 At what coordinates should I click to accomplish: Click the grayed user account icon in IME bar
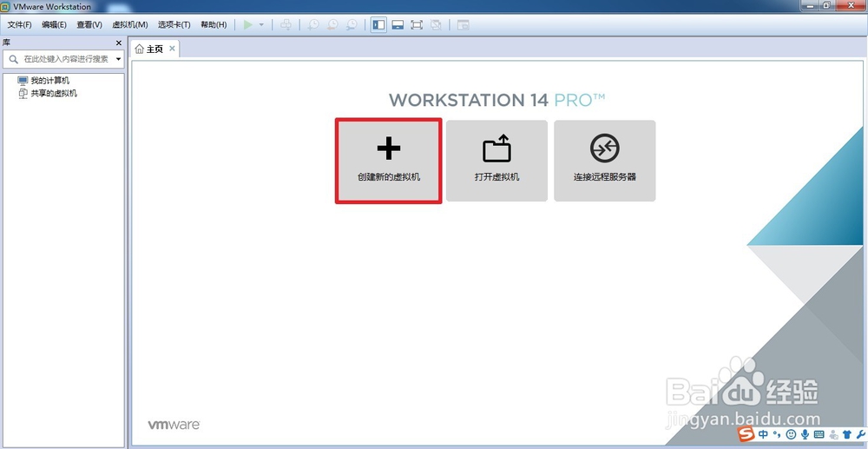point(833,434)
